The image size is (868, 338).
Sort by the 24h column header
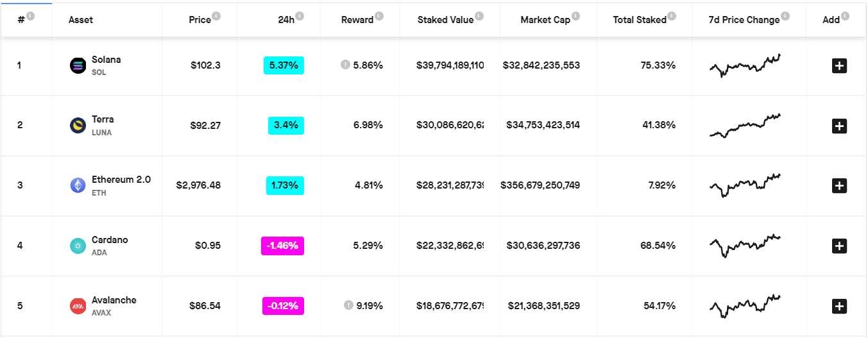[286, 20]
